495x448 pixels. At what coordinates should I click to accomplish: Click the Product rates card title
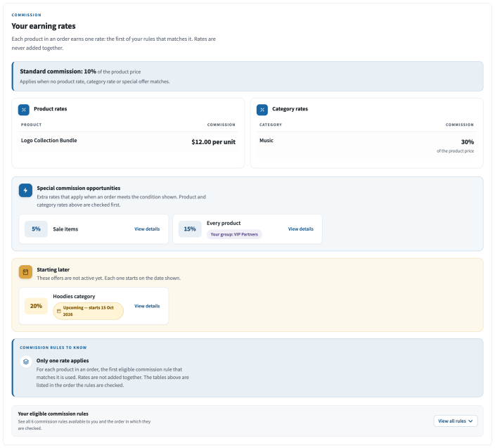[x=51, y=108]
